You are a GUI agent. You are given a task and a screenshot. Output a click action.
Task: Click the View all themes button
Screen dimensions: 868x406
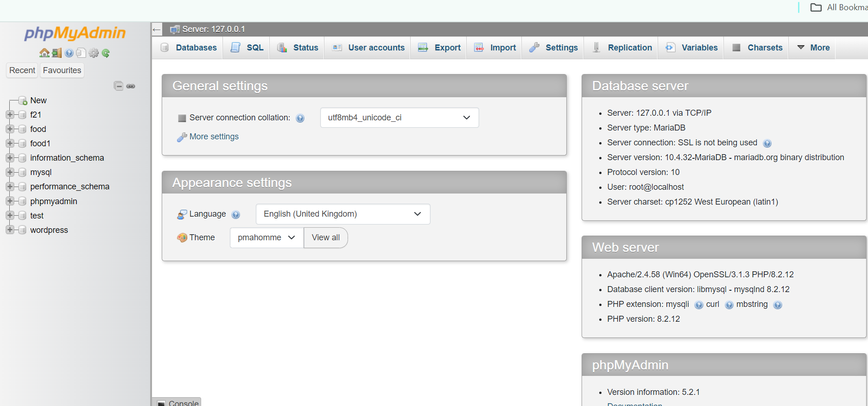click(326, 237)
